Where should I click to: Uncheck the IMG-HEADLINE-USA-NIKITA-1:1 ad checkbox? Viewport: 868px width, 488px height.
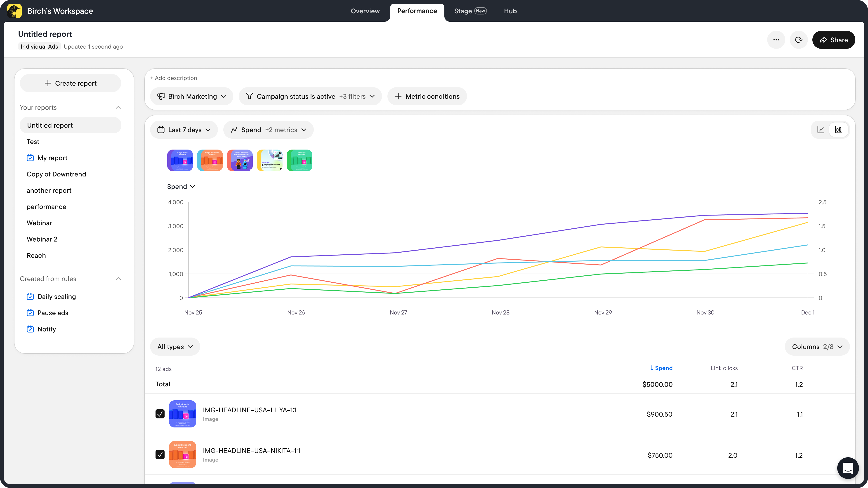[x=160, y=455]
